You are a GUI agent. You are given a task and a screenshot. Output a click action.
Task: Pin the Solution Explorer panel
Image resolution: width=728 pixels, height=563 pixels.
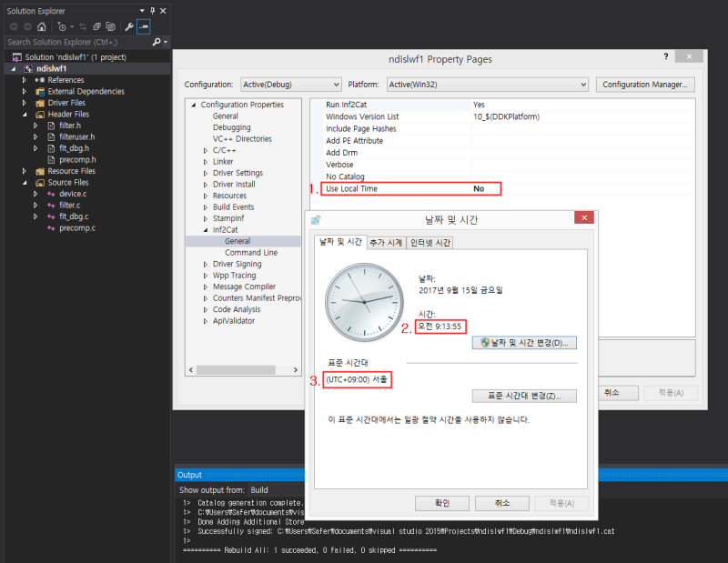pyautogui.click(x=152, y=11)
